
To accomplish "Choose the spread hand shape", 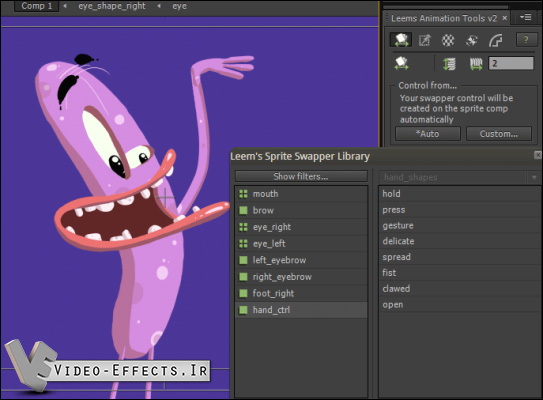I will pyautogui.click(x=459, y=257).
